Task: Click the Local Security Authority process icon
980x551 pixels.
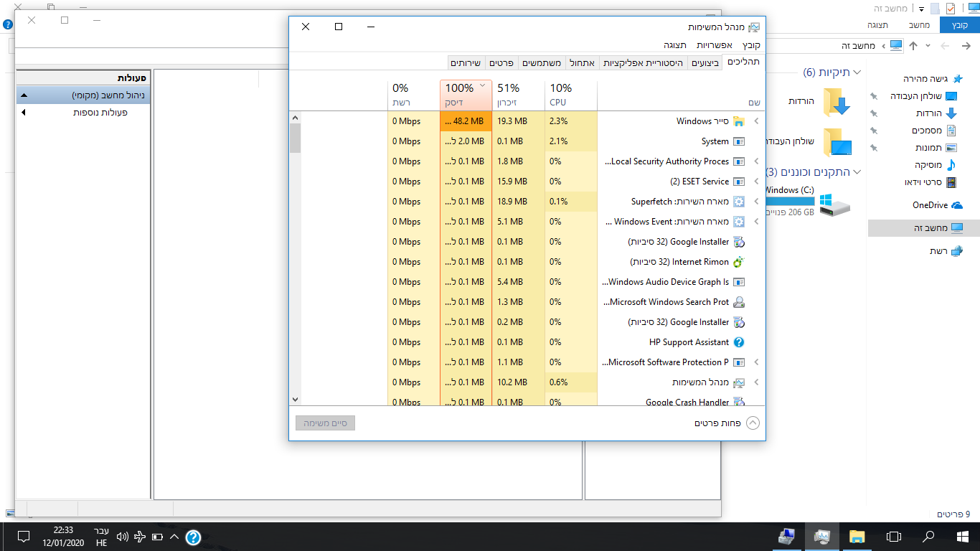Action: coord(738,161)
